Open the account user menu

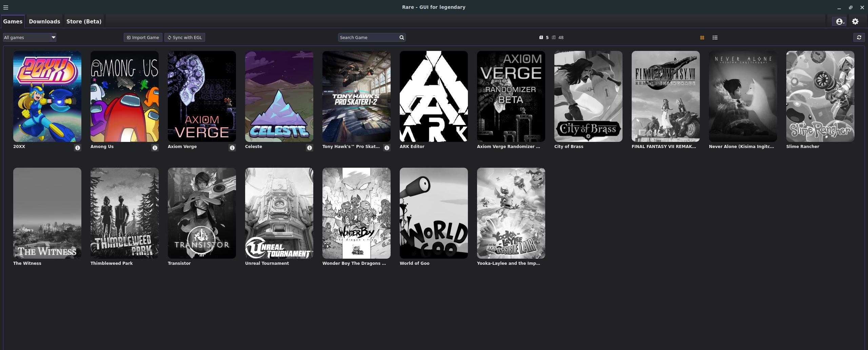pyautogui.click(x=840, y=21)
